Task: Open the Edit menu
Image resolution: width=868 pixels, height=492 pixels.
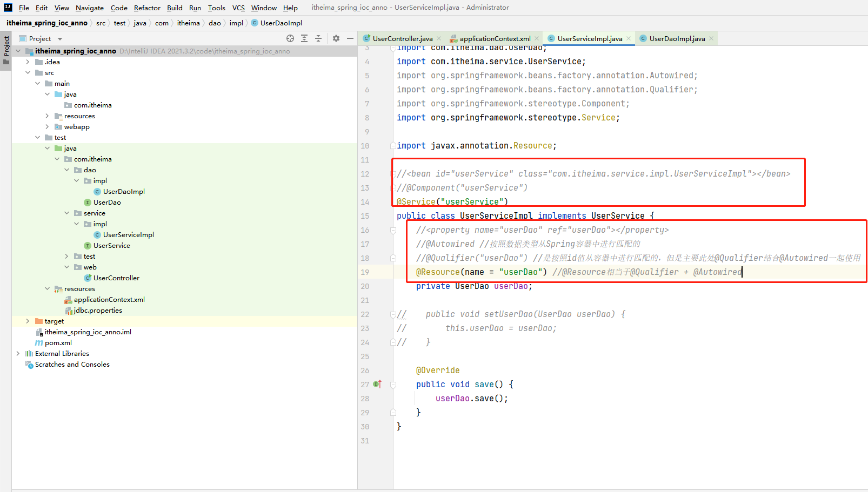Action: (x=42, y=8)
